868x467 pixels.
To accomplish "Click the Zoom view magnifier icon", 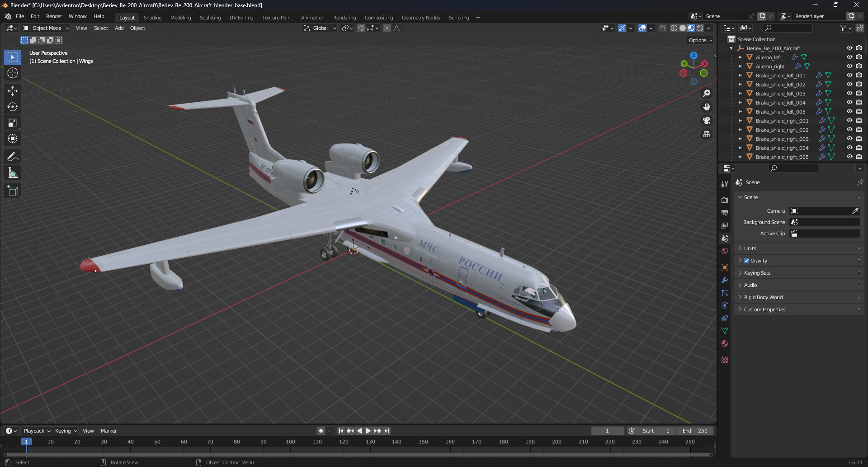I will (x=707, y=93).
